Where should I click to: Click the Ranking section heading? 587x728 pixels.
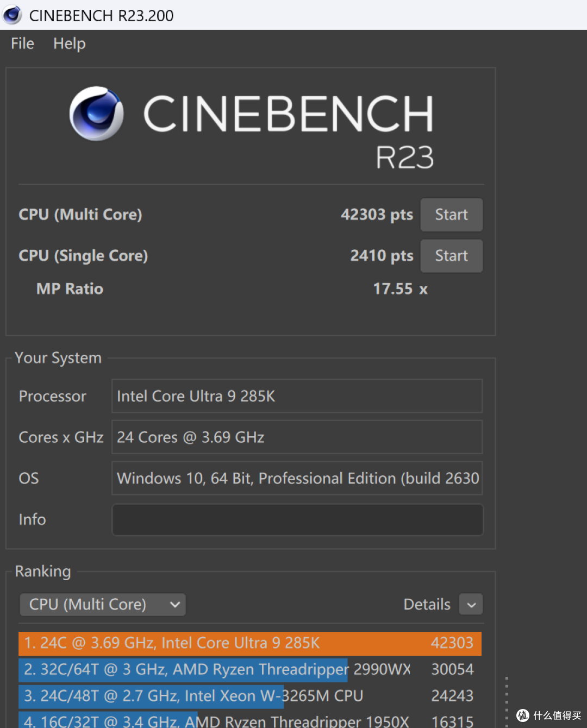pyautogui.click(x=43, y=572)
